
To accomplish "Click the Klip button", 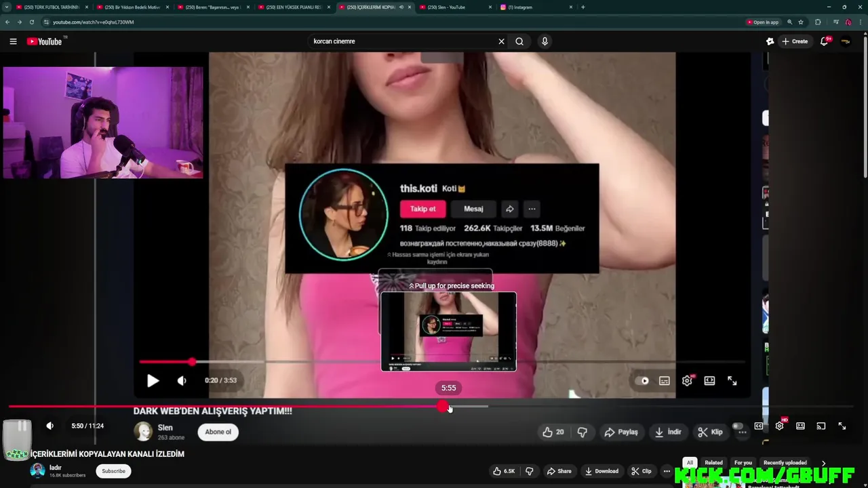I will [711, 432].
